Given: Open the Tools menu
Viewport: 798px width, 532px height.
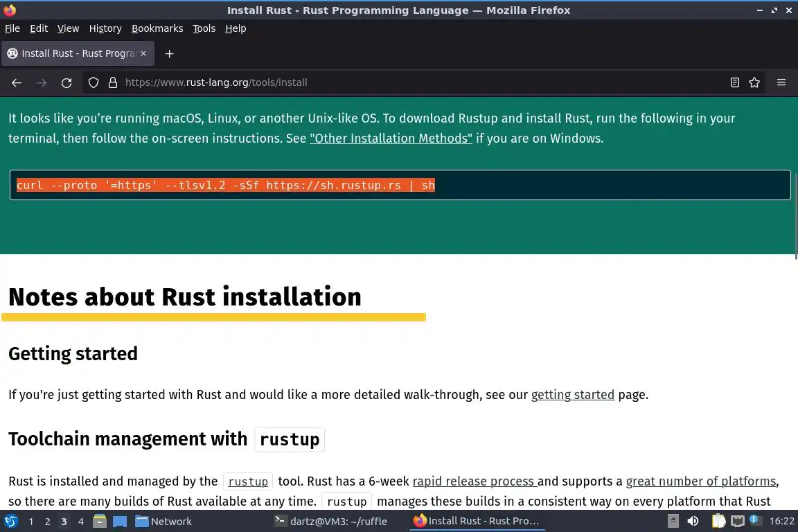Looking at the screenshot, I should (204, 28).
